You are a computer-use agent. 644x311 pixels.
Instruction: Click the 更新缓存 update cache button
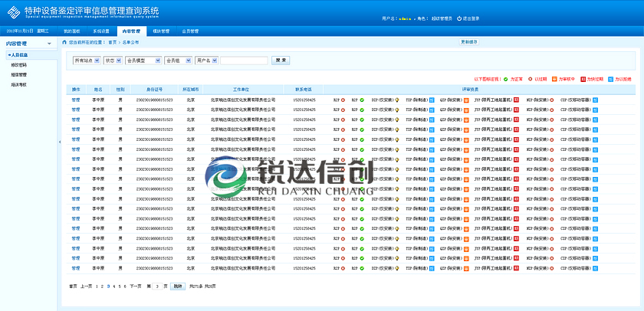click(473, 42)
